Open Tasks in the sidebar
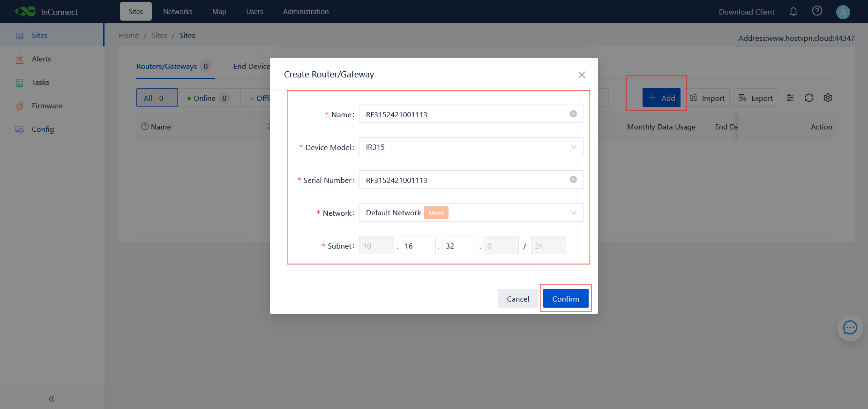The image size is (868, 409). 52,83
